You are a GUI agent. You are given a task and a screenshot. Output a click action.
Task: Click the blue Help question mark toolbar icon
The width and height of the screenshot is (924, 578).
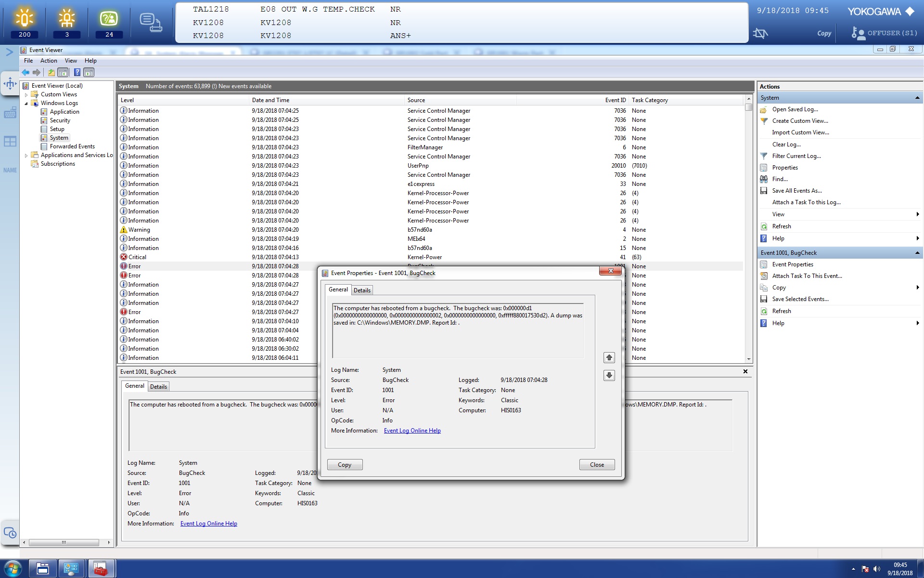[77, 73]
